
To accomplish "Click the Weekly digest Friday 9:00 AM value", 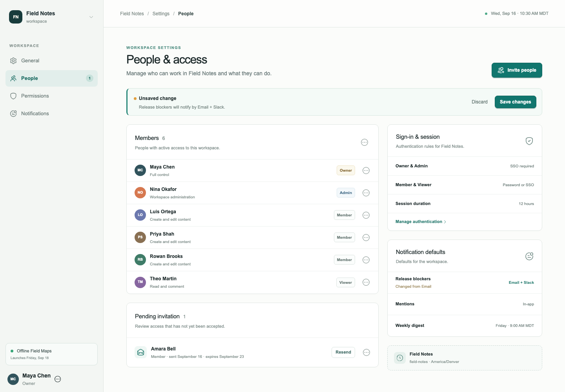I will (x=515, y=326).
